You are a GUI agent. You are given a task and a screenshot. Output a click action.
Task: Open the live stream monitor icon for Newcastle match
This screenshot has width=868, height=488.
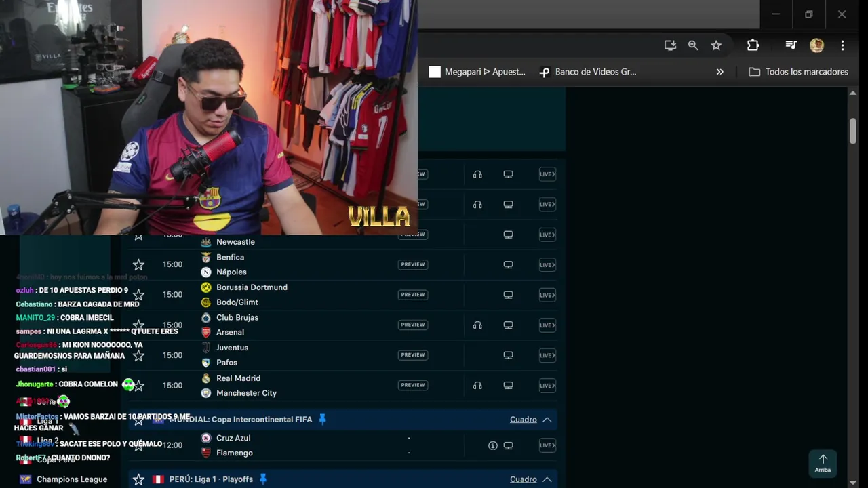click(508, 235)
